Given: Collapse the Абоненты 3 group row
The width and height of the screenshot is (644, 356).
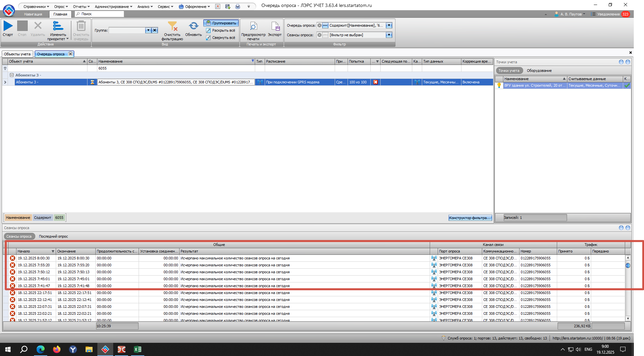Looking at the screenshot, I should click(x=12, y=75).
